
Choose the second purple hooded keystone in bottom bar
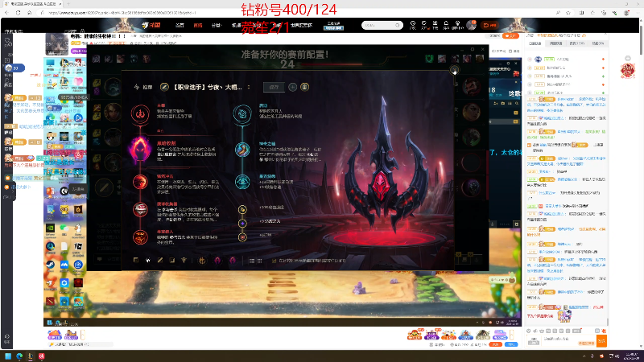click(x=233, y=260)
